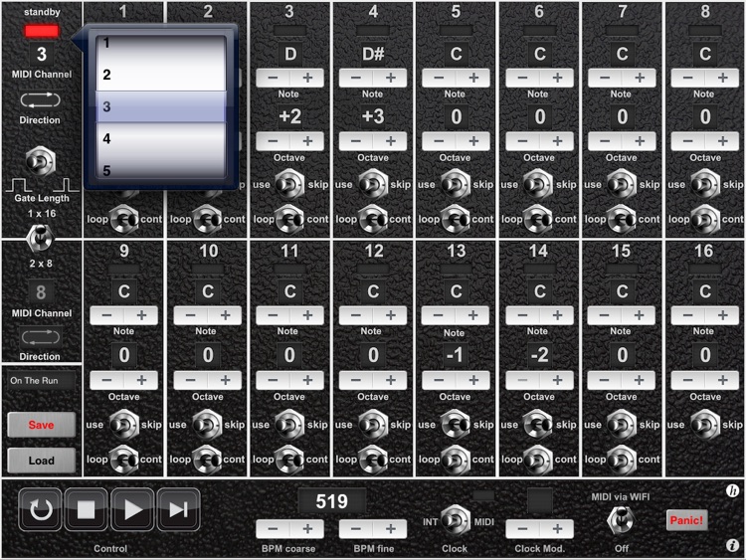Select channel 2 in the picker
The width and height of the screenshot is (746, 560).
[x=161, y=75]
